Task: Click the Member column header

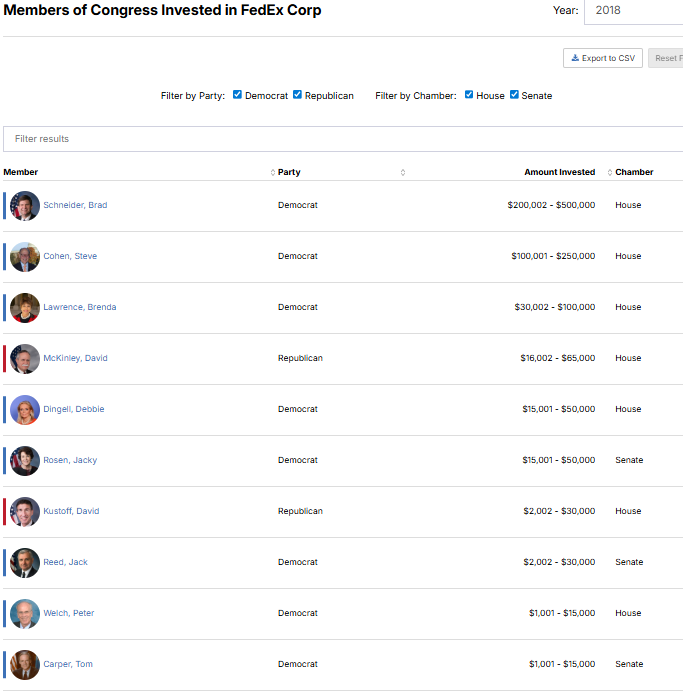Action: 21,172
